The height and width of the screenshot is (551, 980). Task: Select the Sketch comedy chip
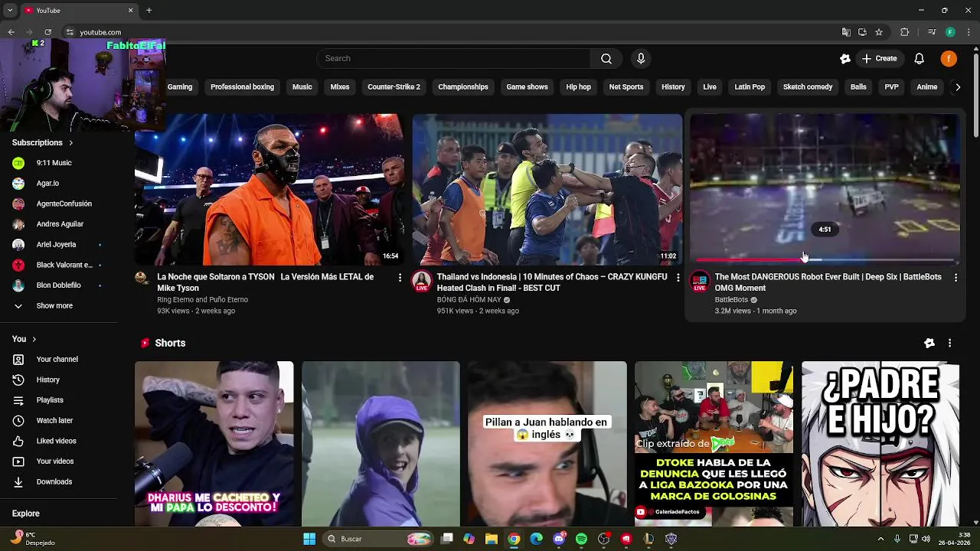808,87
